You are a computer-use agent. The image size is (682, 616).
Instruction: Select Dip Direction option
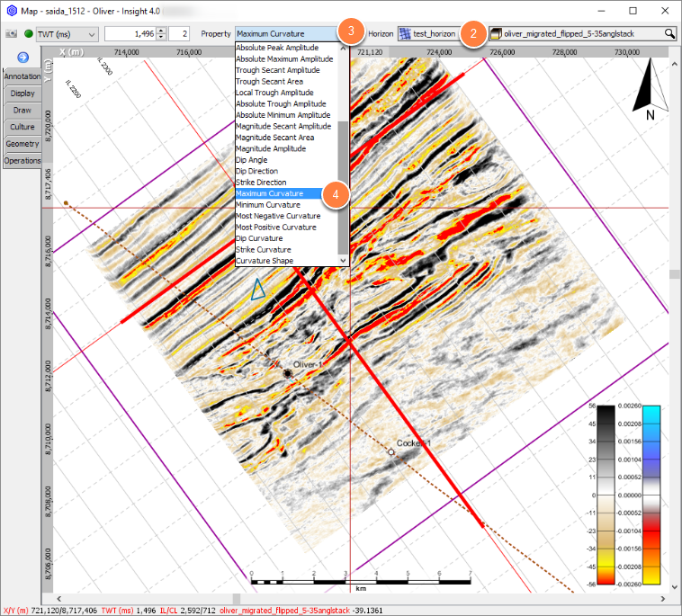286,171
